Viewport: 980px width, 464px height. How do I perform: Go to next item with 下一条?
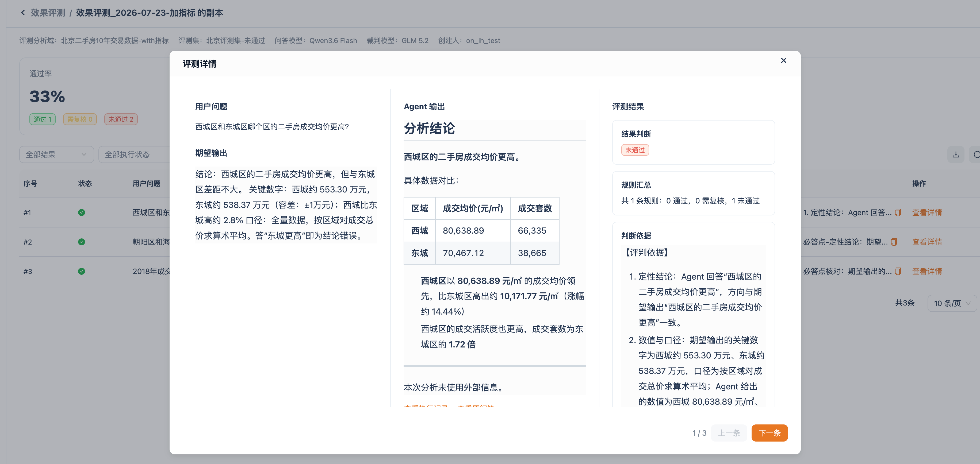click(x=769, y=433)
